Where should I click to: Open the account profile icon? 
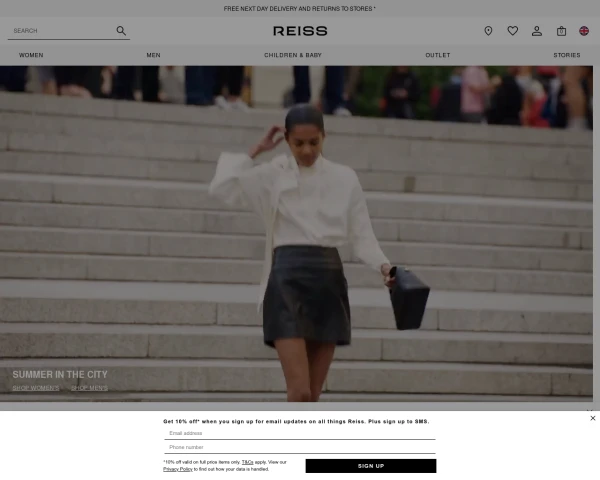pos(537,31)
